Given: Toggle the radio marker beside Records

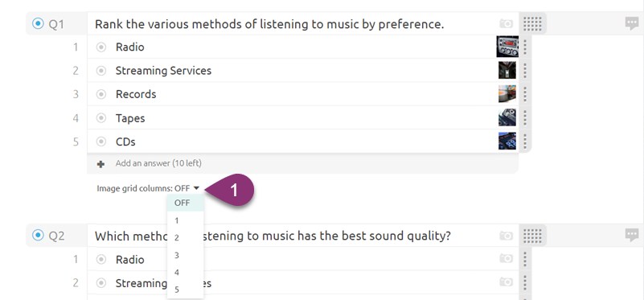Looking at the screenshot, I should pos(101,95).
